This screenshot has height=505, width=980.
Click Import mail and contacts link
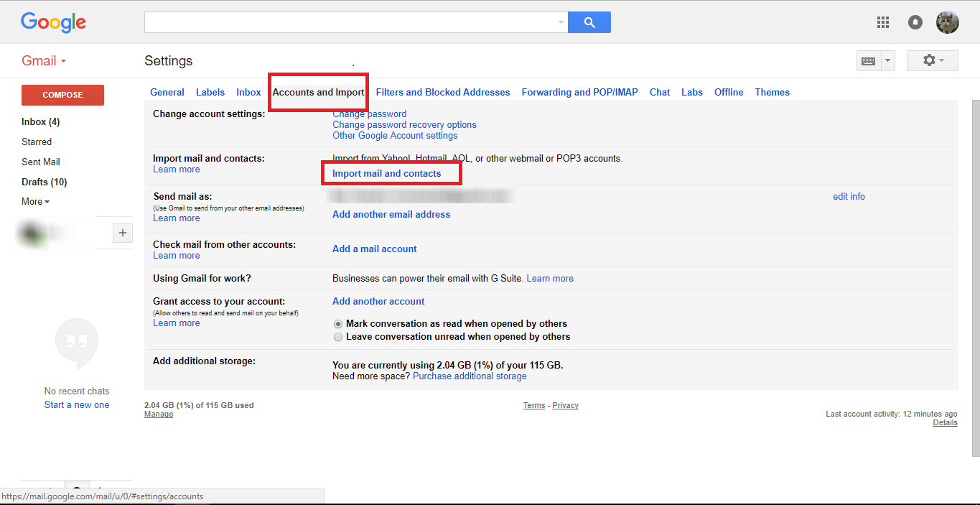tap(386, 174)
